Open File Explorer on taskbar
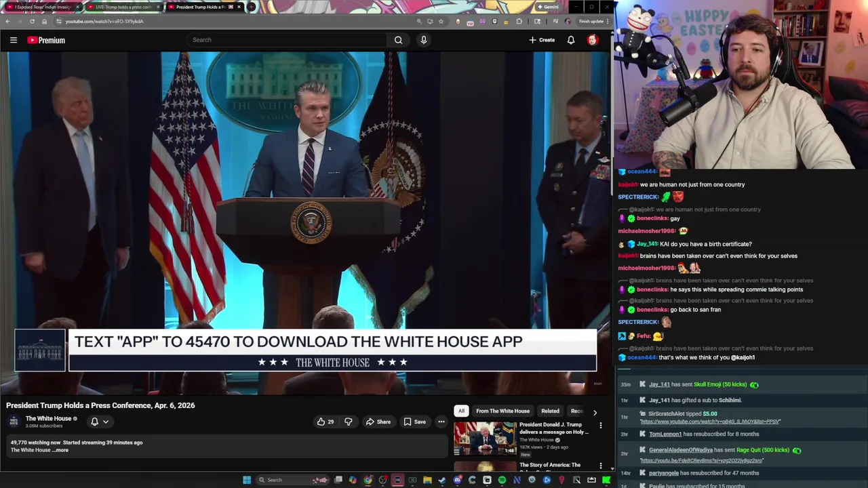868x488 pixels. point(427,480)
